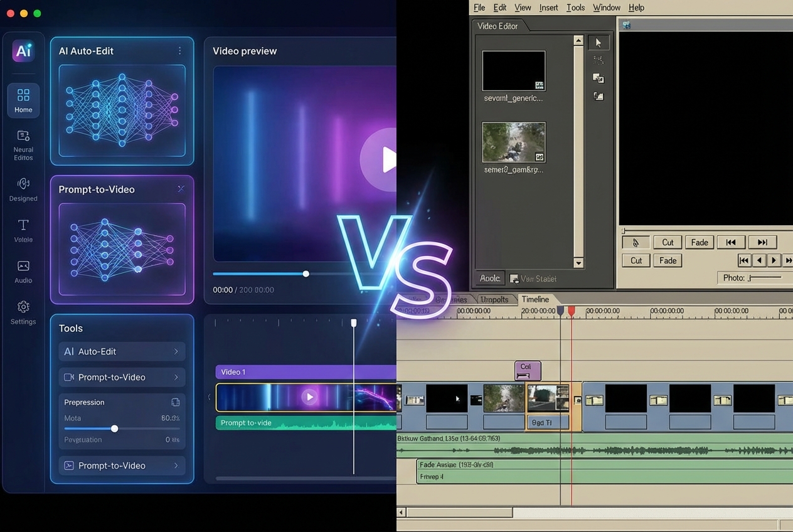Step back one frame with left triangle

759,260
